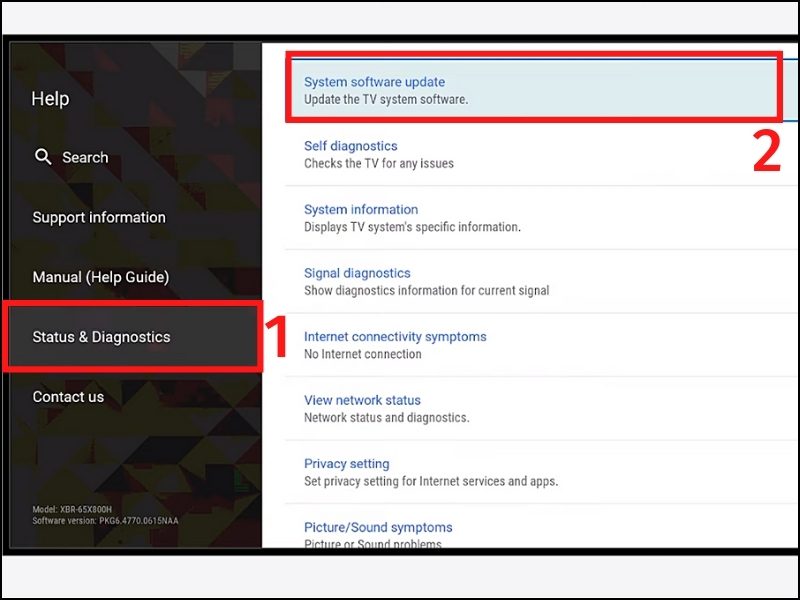This screenshot has width=800, height=600.
Task: Open System information details
Action: point(361,209)
